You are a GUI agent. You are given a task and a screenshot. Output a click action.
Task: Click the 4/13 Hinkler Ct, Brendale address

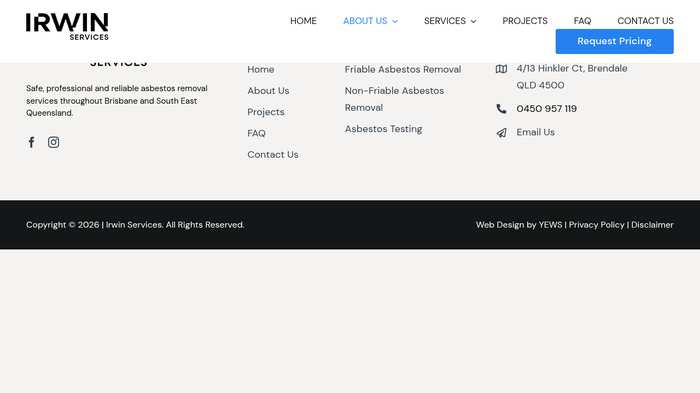572,77
